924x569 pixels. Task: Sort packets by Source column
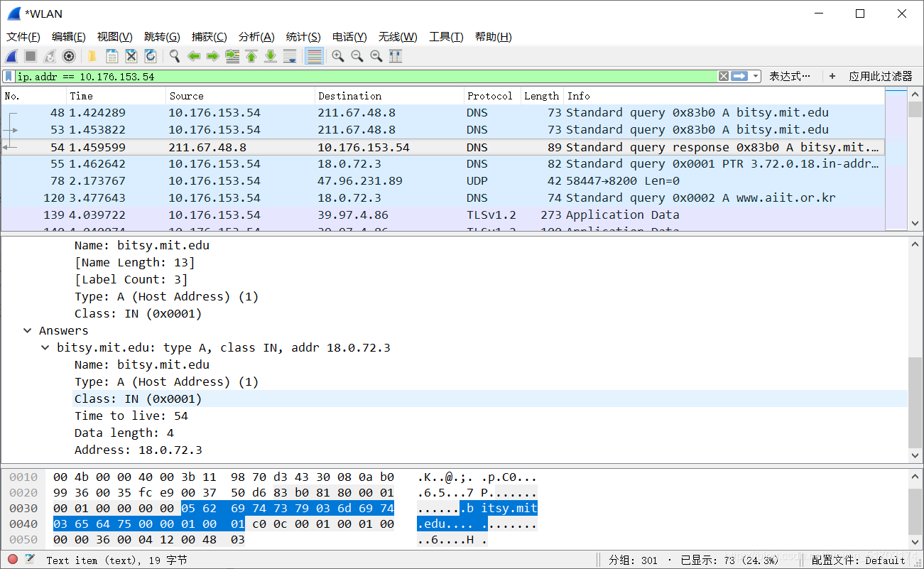pyautogui.click(x=241, y=96)
